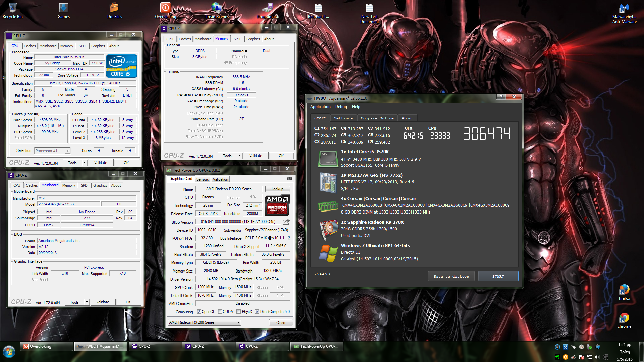Toggle the CUDA checkbox in GPU-Z

tap(220, 312)
